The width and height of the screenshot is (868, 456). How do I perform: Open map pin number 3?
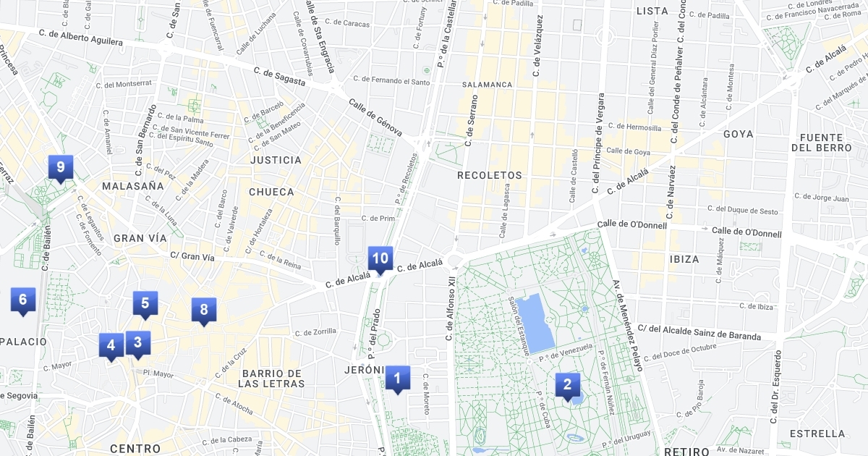(x=137, y=344)
